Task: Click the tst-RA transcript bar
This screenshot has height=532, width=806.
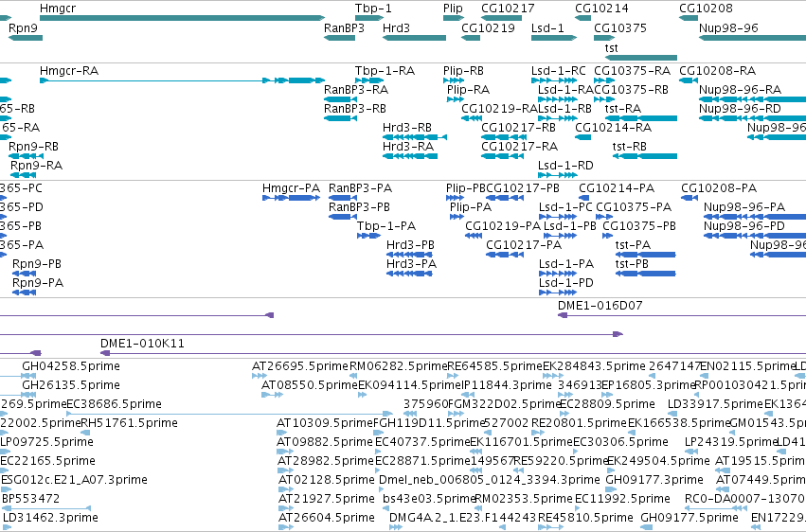Action: (x=641, y=118)
